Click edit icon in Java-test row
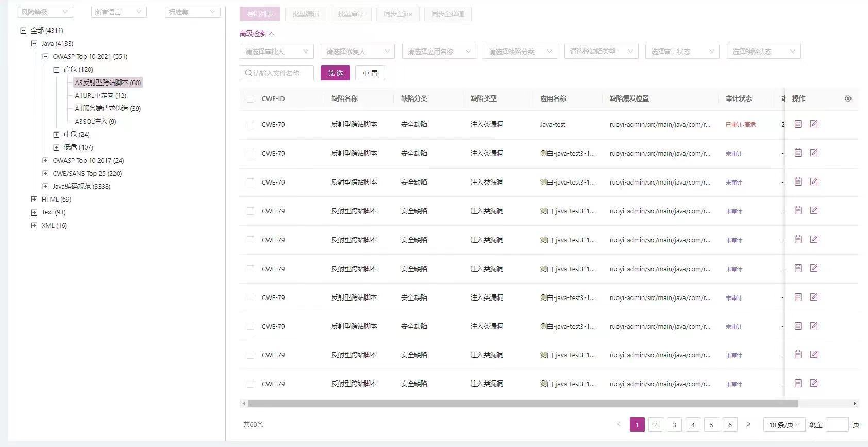 (x=814, y=124)
